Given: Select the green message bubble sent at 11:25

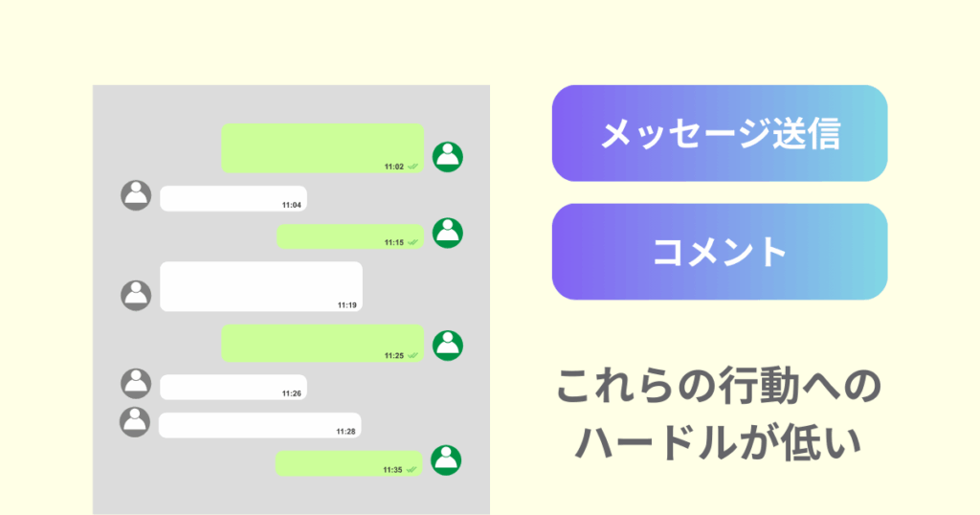Looking at the screenshot, I should tap(323, 343).
